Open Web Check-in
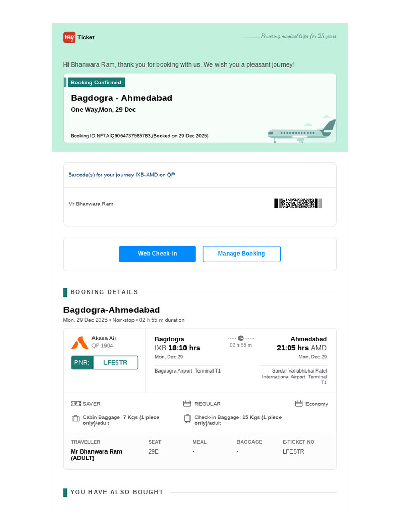Image resolution: width=399 pixels, height=532 pixels. 157,254
